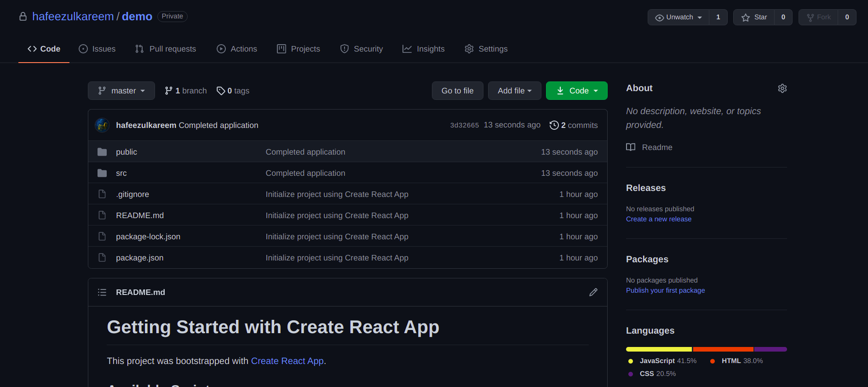Screen dimensions: 868x387
Task: Open the master branch dropdown
Action: 121,91
